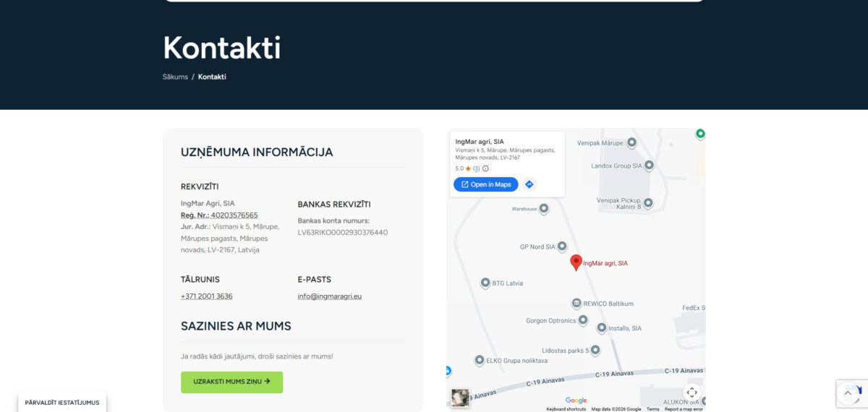Viewport: 868px width, 412px height.
Task: Click the red IngMar agri map marker
Action: pyautogui.click(x=576, y=262)
